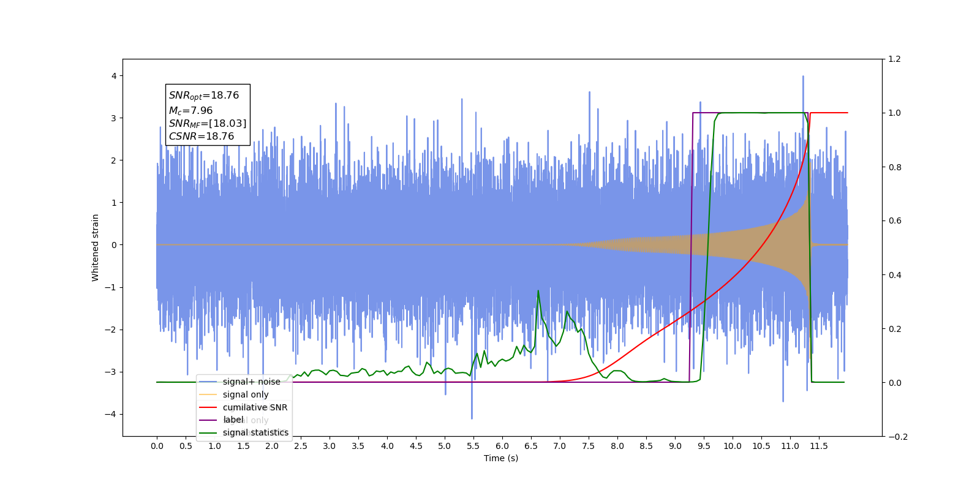Select the 'label' legend entry text
This screenshot has height=490, width=980.
click(x=233, y=420)
